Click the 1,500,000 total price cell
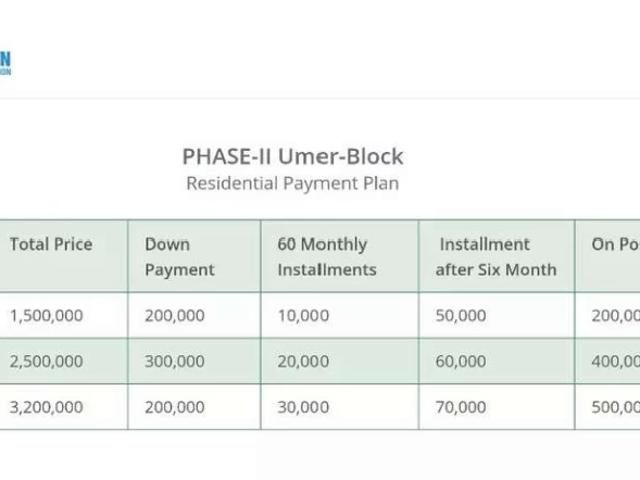This screenshot has height=480, width=640. tap(46, 316)
